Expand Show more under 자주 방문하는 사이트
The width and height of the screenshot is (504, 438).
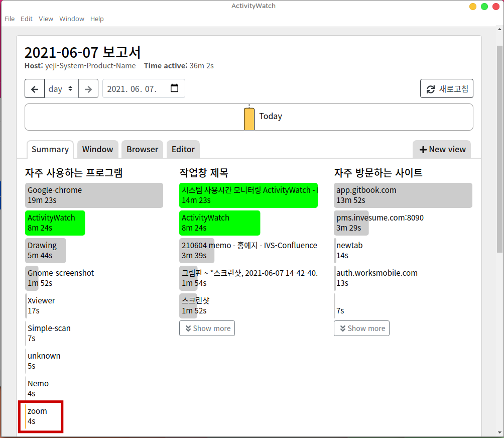[361, 328]
